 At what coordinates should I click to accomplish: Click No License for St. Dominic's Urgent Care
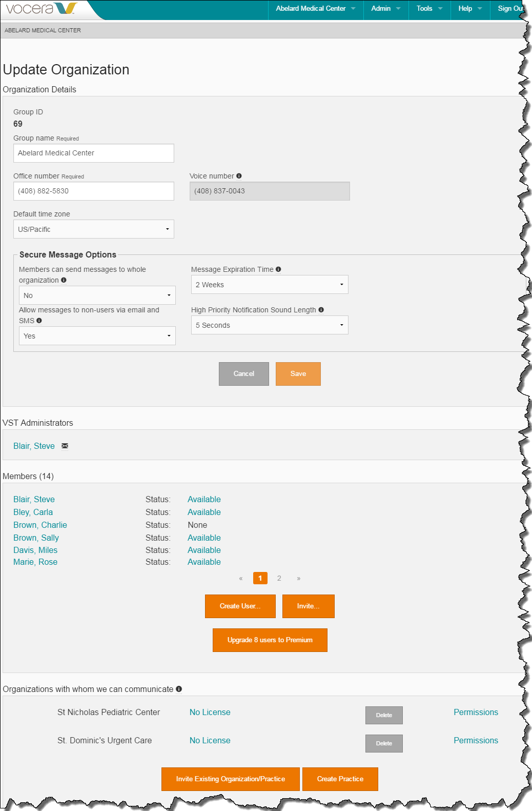(x=210, y=741)
